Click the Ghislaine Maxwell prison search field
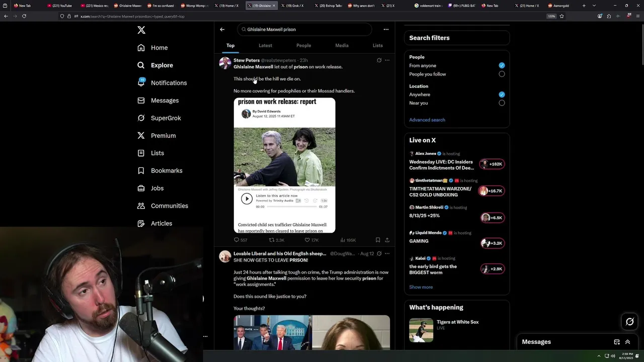This screenshot has width=644, height=362. click(x=304, y=29)
